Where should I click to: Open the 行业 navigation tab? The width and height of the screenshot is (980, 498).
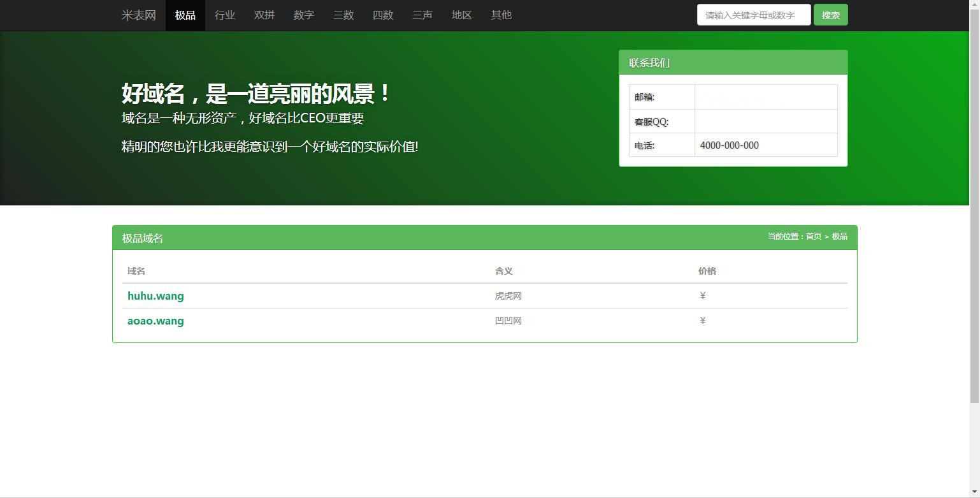225,15
